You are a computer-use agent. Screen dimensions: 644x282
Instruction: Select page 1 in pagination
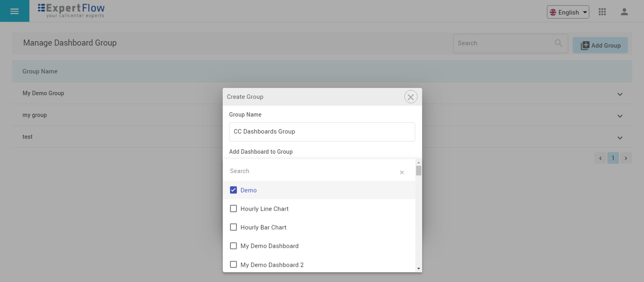tap(613, 158)
